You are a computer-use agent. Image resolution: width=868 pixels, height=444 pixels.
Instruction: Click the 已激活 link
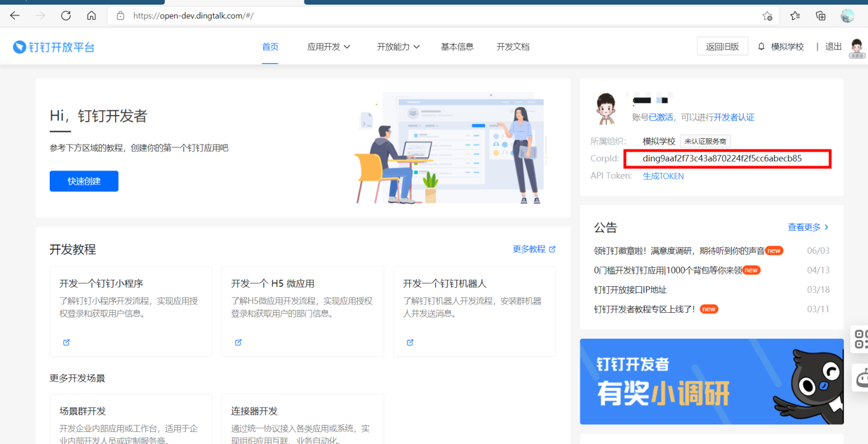pyautogui.click(x=661, y=117)
